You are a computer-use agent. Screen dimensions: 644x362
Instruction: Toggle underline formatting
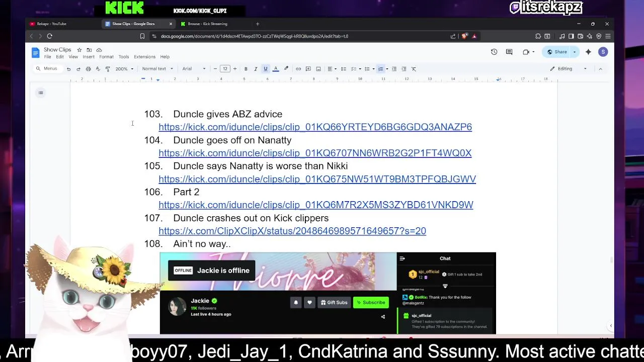[x=265, y=69]
